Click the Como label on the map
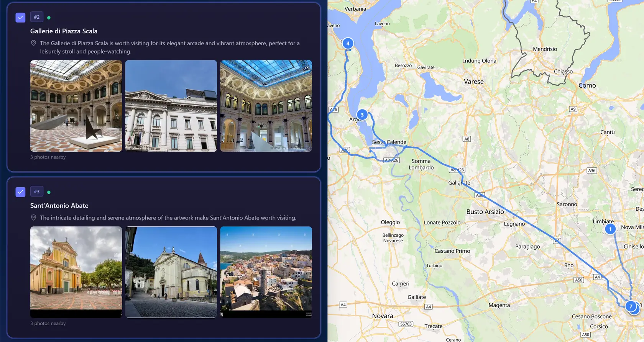This screenshot has width=644, height=342. [x=587, y=85]
